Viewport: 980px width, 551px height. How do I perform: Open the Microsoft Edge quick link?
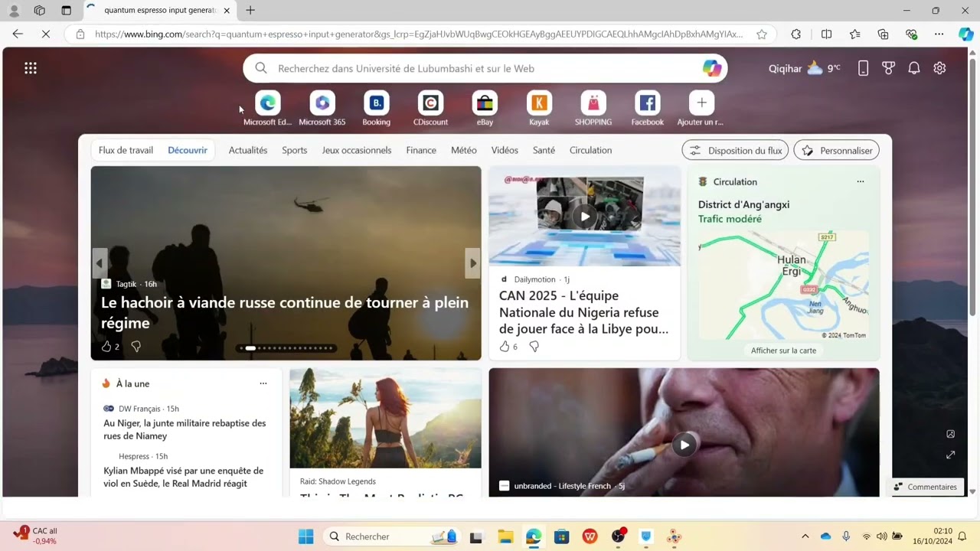coord(268,109)
